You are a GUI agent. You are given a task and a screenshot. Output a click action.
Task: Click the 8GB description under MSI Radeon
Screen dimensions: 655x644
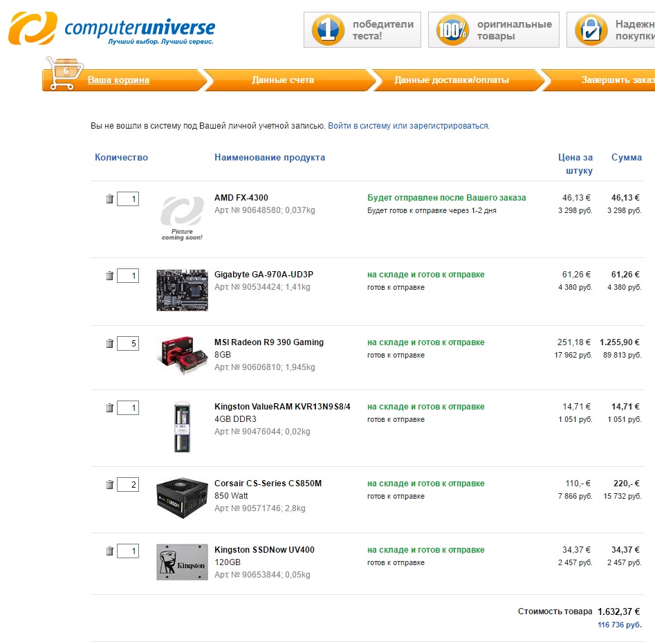click(222, 355)
